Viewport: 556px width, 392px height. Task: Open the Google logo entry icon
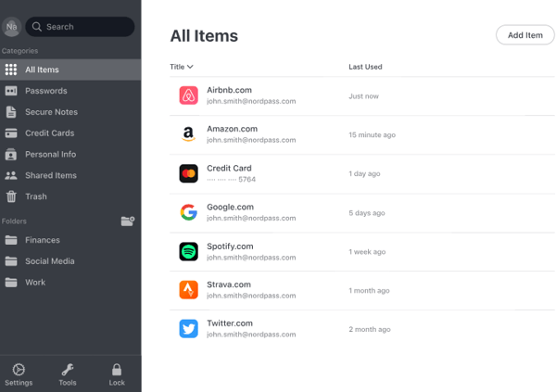pyautogui.click(x=188, y=212)
